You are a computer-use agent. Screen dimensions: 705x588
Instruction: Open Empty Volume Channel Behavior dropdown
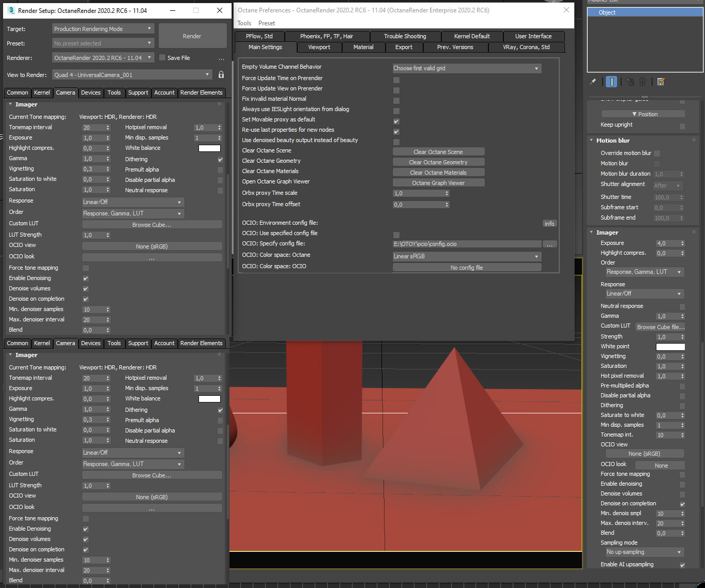467,68
